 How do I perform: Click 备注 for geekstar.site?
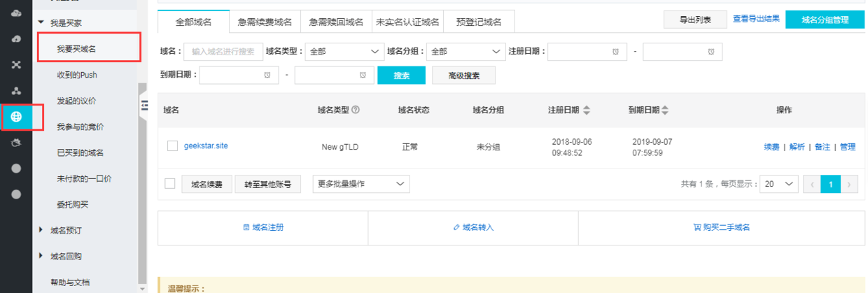822,147
